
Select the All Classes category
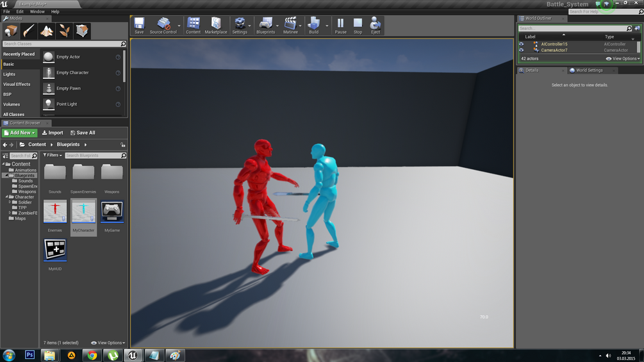click(x=13, y=115)
